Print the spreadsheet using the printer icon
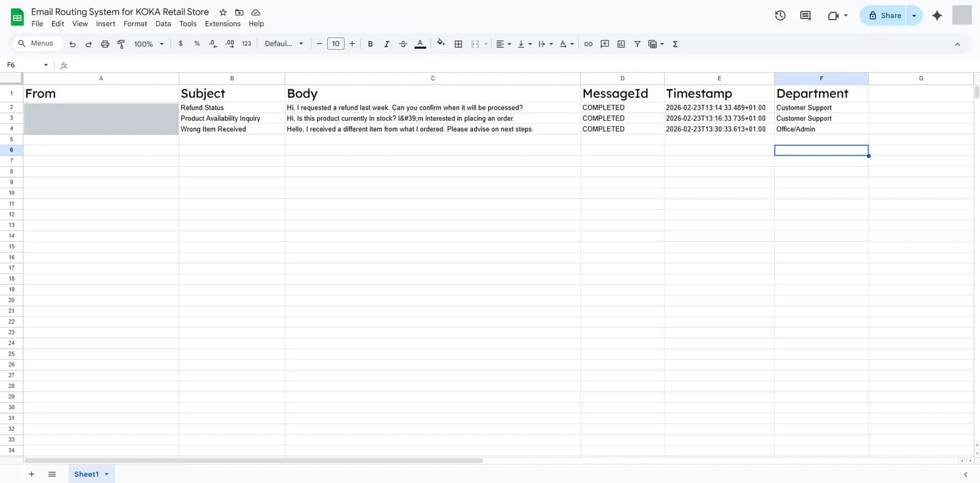The image size is (980, 483). [105, 44]
